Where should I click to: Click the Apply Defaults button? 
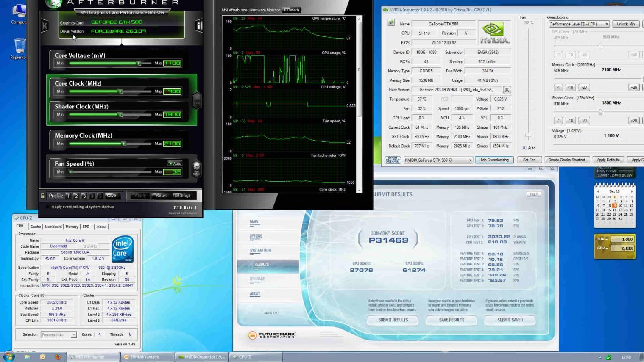pyautogui.click(x=608, y=160)
